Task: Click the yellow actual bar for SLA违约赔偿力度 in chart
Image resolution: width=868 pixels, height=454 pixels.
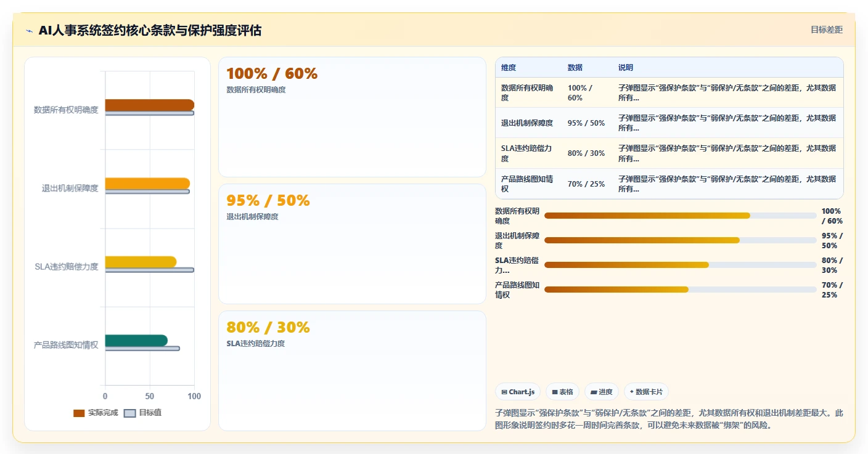Action: 141,262
